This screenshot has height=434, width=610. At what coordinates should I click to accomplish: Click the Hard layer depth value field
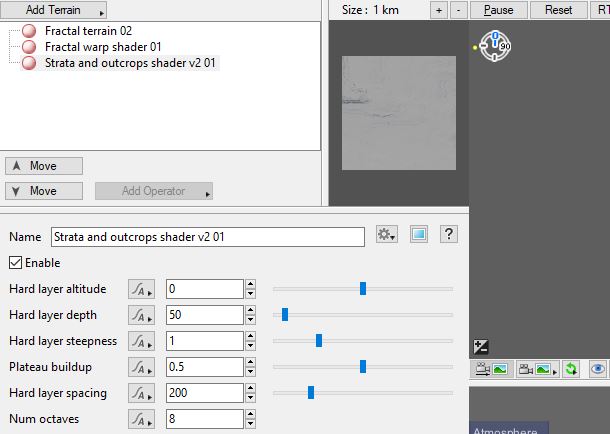pos(205,315)
